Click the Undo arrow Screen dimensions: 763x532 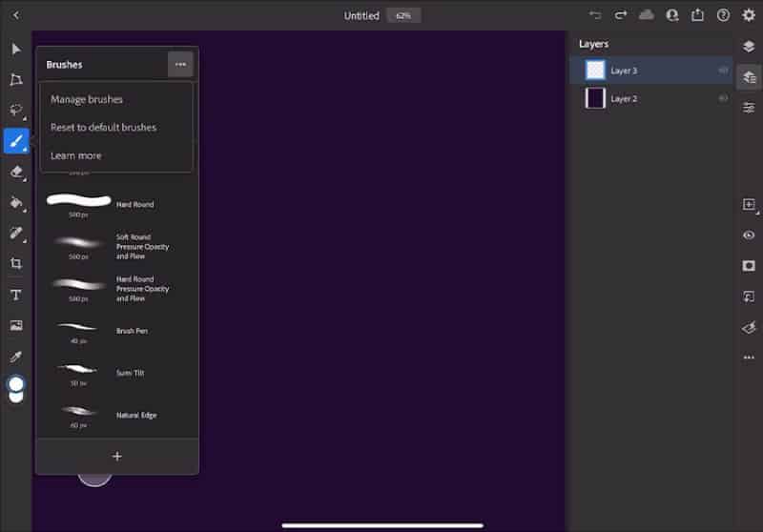pos(595,15)
